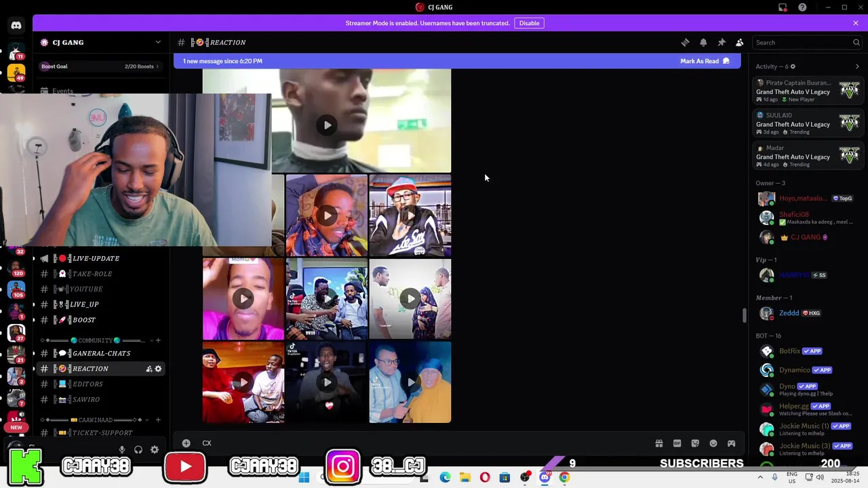The image size is (868, 488).
Task: Open Shafici08 member profile
Action: [x=808, y=218]
